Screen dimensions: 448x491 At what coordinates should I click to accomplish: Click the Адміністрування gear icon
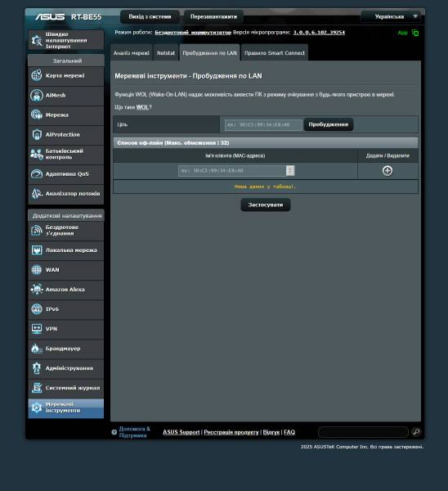pos(37,368)
